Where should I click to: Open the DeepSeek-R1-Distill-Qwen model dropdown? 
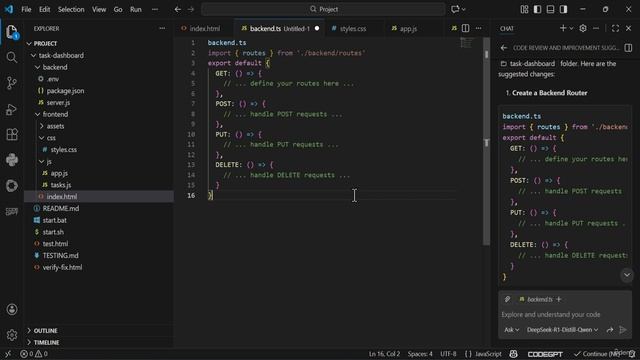click(562, 329)
